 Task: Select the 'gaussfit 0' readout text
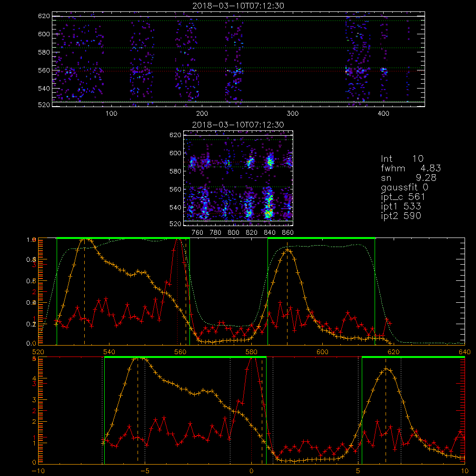[405, 187]
